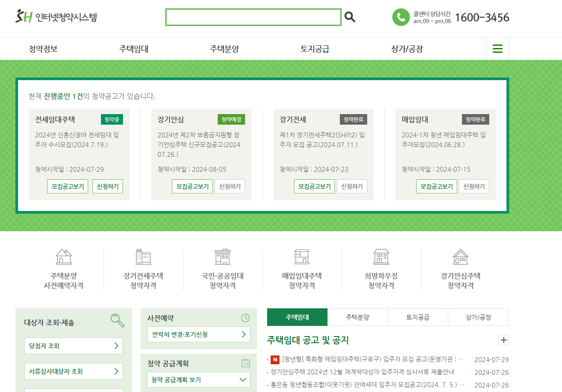
Task: Click the 장기전세주택 청약자격 building icon
Action: [143, 256]
